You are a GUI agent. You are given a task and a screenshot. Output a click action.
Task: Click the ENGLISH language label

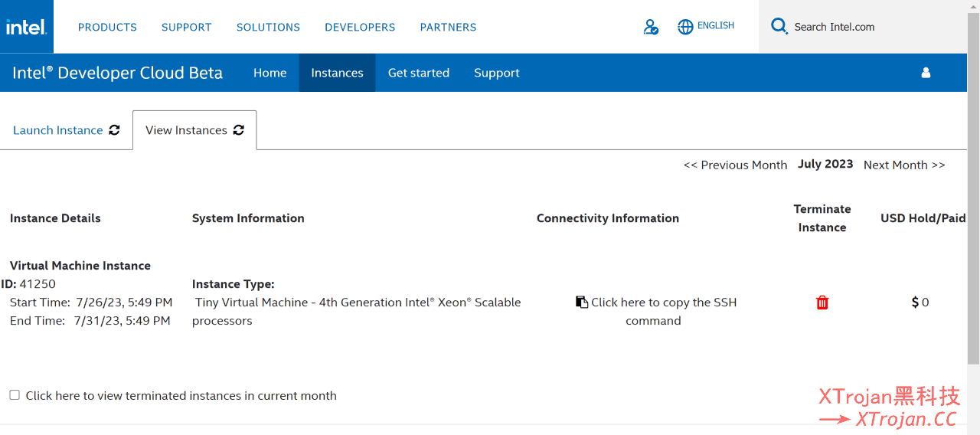click(x=716, y=26)
